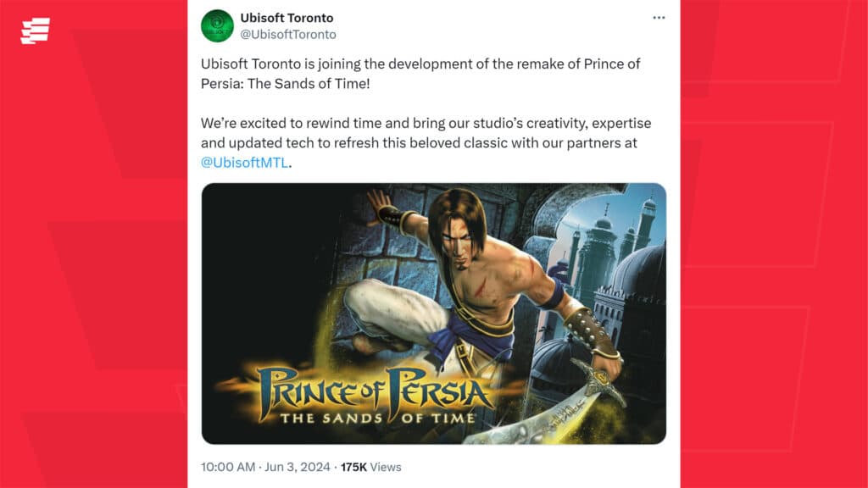868x488 pixels.
Task: View the Prince of Persia promo image
Action: pos(434,313)
